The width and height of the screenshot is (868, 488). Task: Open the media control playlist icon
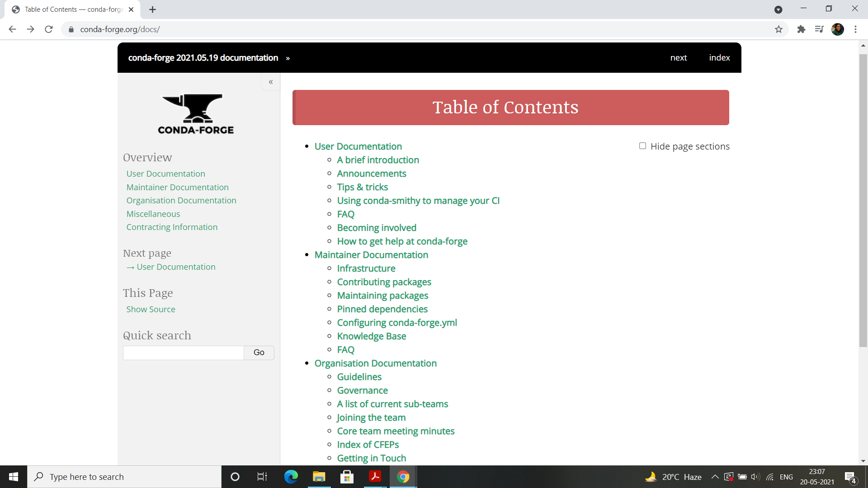pyautogui.click(x=819, y=29)
